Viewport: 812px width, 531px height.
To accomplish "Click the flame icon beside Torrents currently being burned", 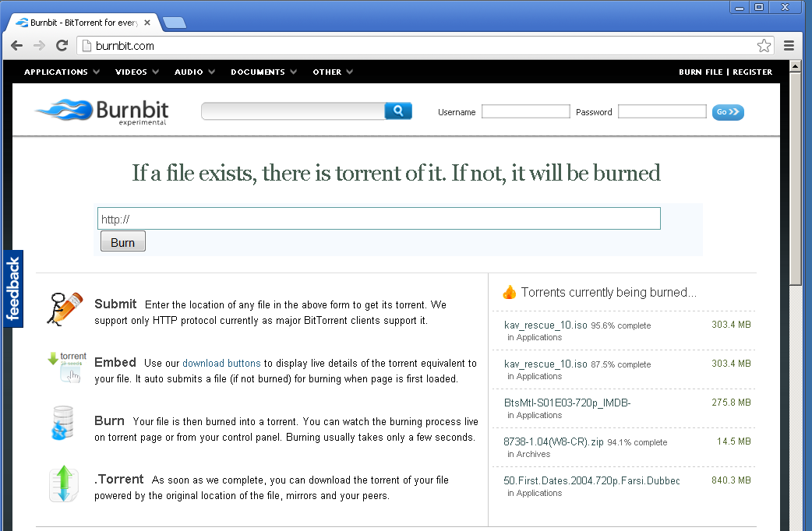I will [x=510, y=292].
